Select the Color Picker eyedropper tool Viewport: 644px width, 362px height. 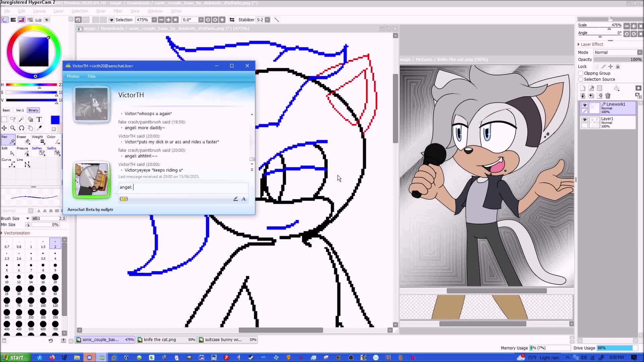(x=39, y=128)
